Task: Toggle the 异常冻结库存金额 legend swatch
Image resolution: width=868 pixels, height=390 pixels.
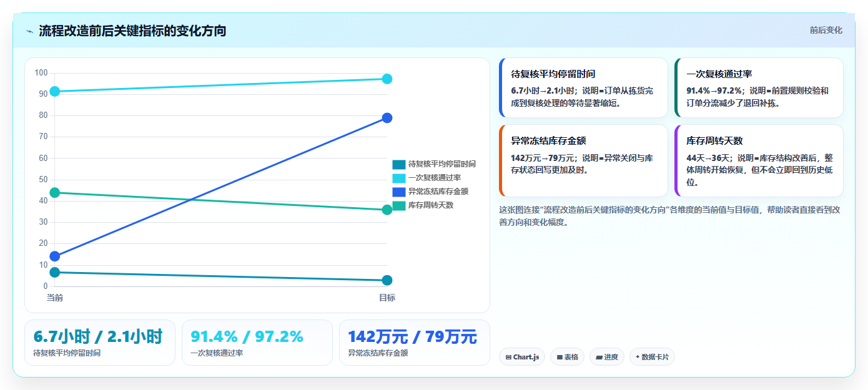Action: pos(398,192)
